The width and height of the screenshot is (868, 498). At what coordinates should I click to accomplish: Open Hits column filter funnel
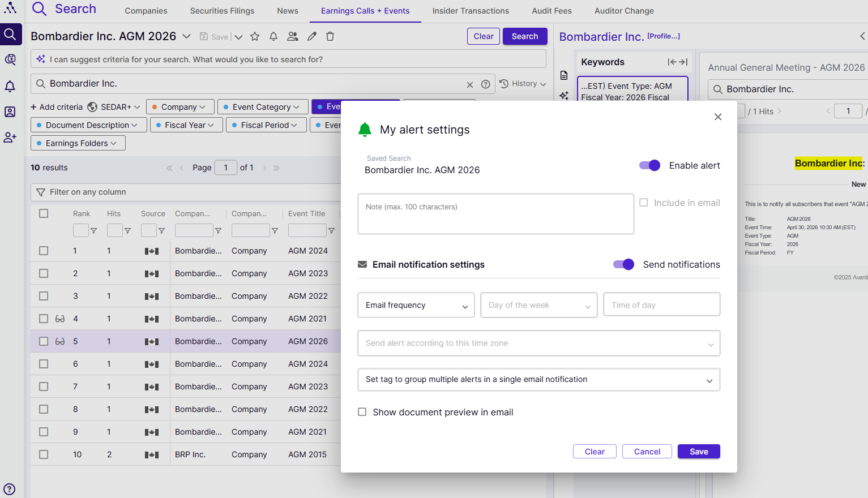tap(128, 231)
